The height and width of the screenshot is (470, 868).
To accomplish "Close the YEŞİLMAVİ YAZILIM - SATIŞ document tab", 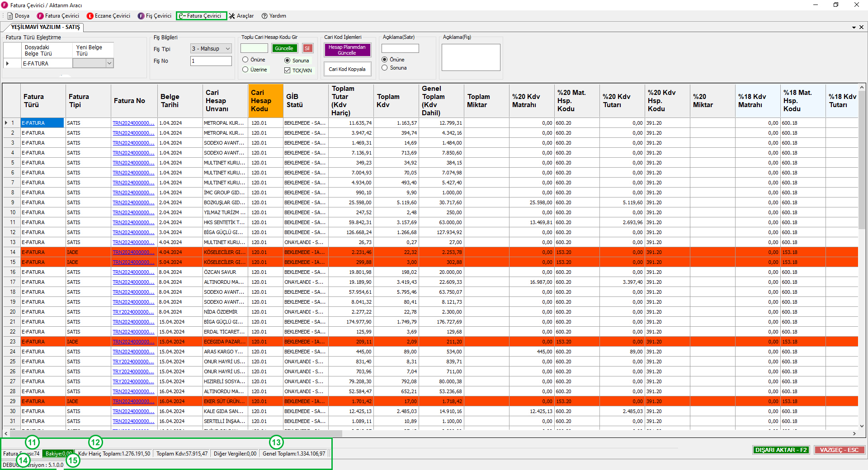I will point(861,27).
